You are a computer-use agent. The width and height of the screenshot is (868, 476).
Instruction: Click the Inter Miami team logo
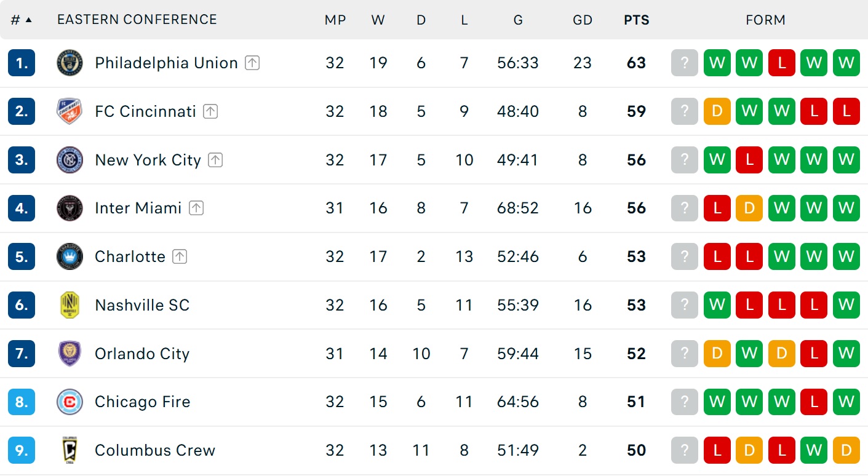point(70,208)
